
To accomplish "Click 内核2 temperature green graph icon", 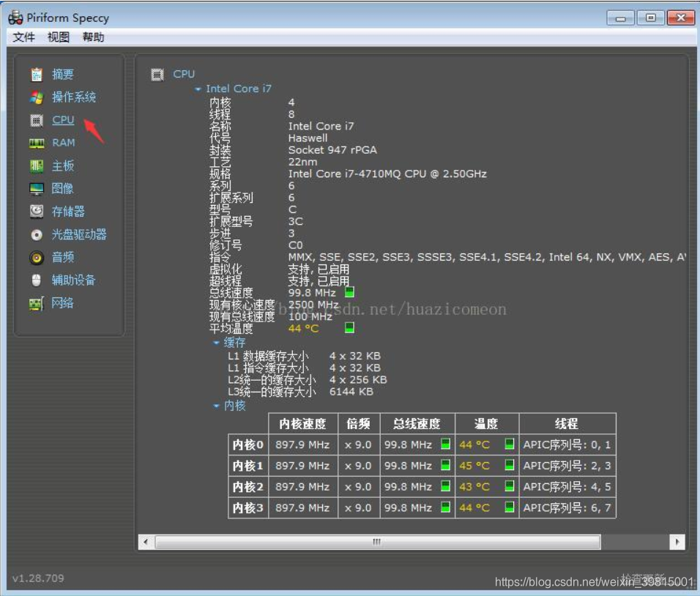I will tap(510, 485).
